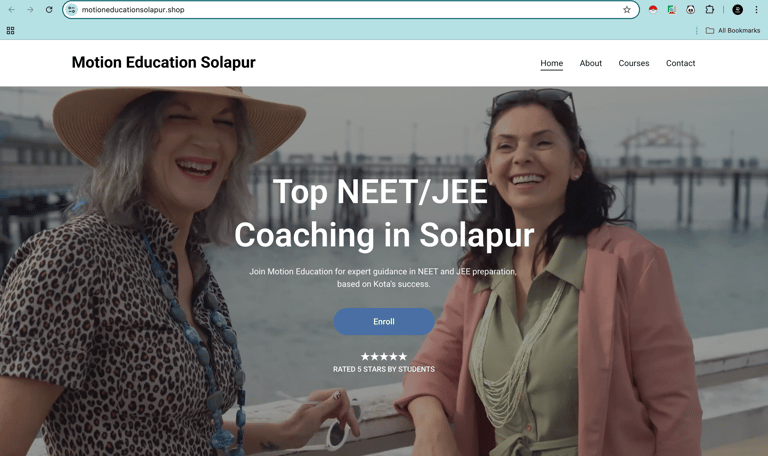Screen dimensions: 768x456
Task: Open the Pokeball extension icon
Action: (652, 9)
